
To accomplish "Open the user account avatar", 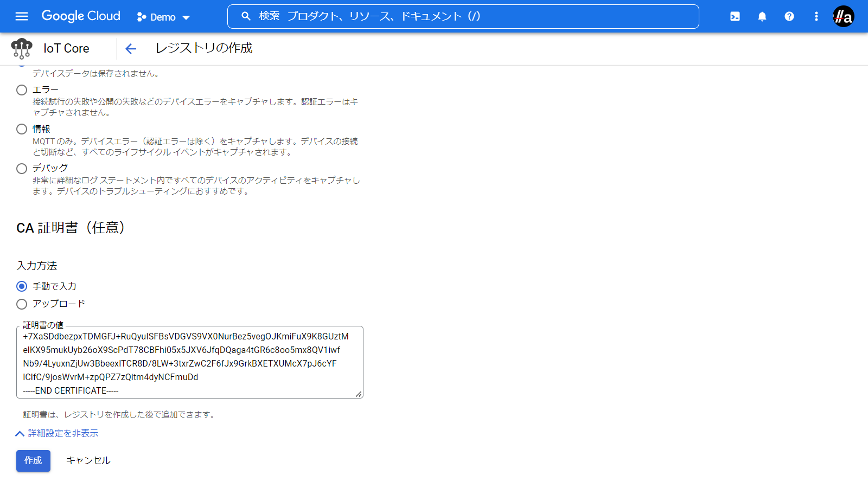I will [x=844, y=16].
